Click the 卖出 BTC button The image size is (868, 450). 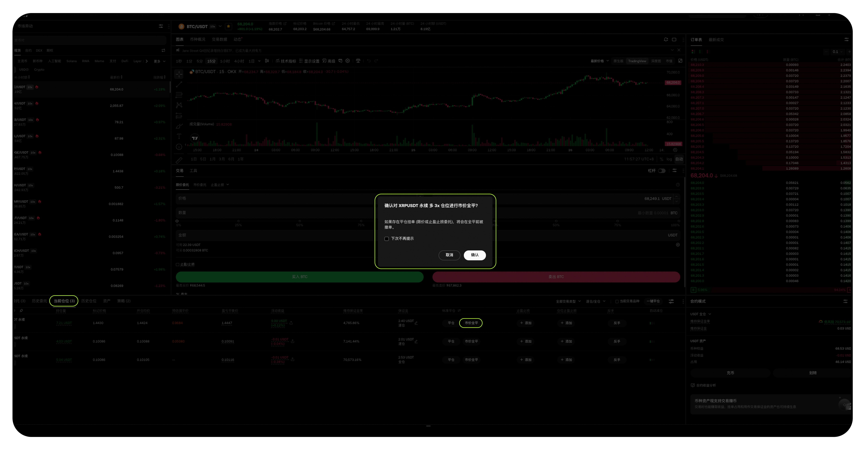556,277
